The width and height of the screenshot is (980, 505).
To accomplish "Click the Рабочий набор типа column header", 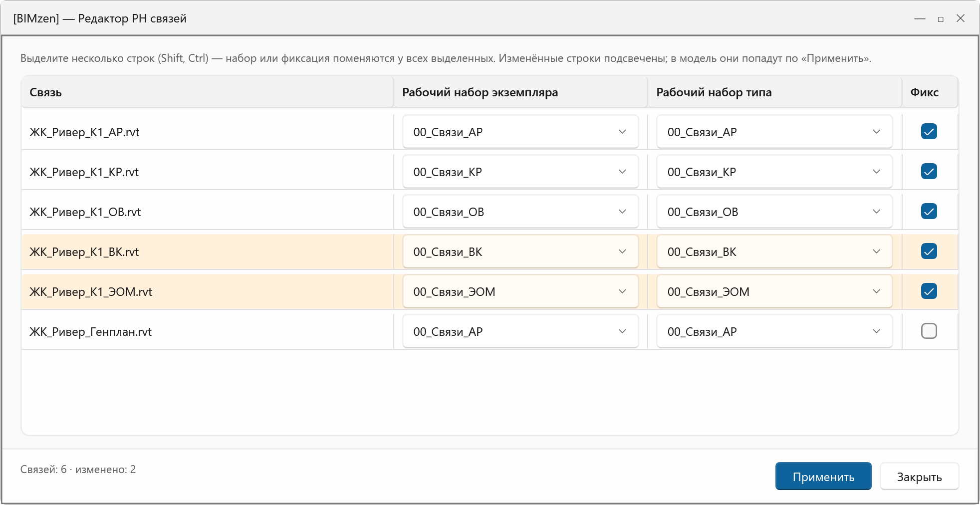I will (774, 92).
